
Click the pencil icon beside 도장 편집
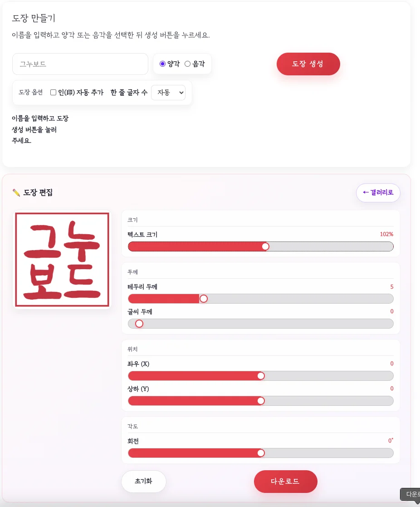tap(16, 193)
